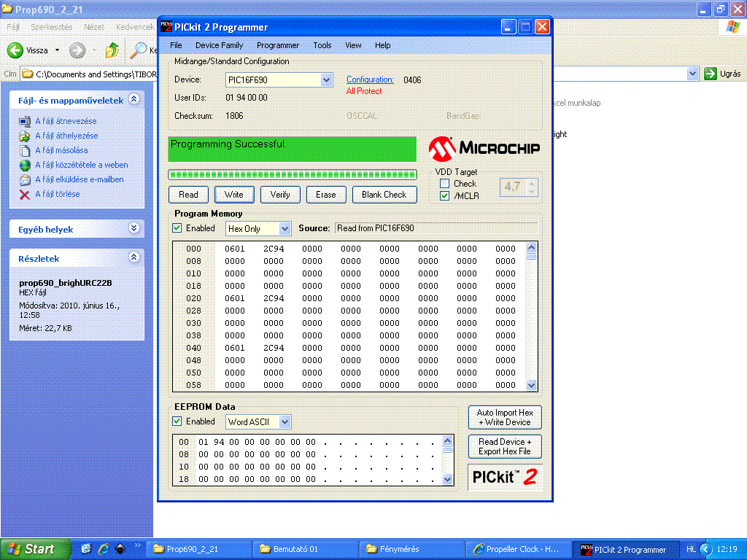Open the Vissza back history dropdown arrow
Image resolution: width=747 pixels, height=560 pixels.
pyautogui.click(x=57, y=50)
